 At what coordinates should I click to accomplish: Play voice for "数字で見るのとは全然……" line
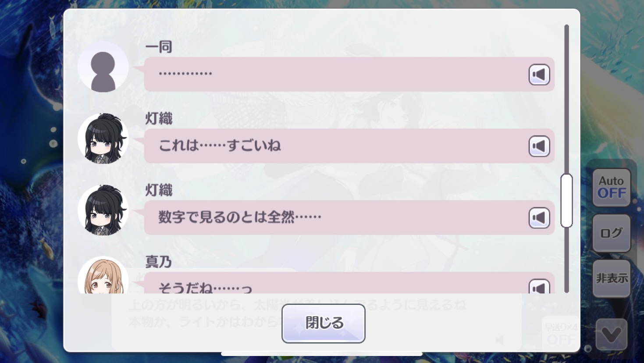pyautogui.click(x=539, y=218)
